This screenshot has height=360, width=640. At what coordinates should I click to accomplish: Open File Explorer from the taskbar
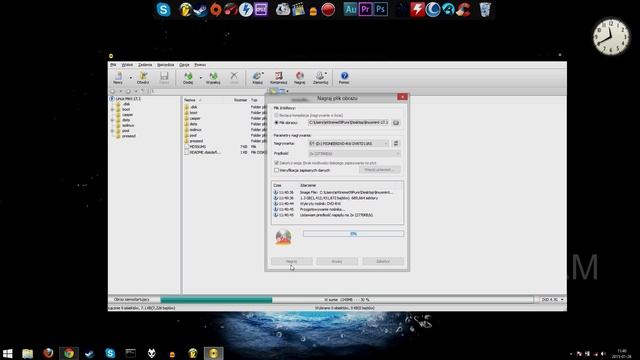pyautogui.click(x=27, y=353)
